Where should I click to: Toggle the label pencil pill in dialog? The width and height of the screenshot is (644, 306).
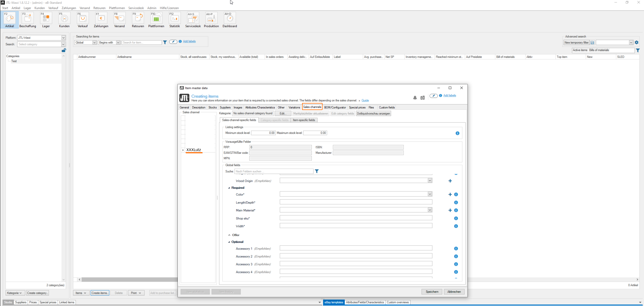(433, 96)
